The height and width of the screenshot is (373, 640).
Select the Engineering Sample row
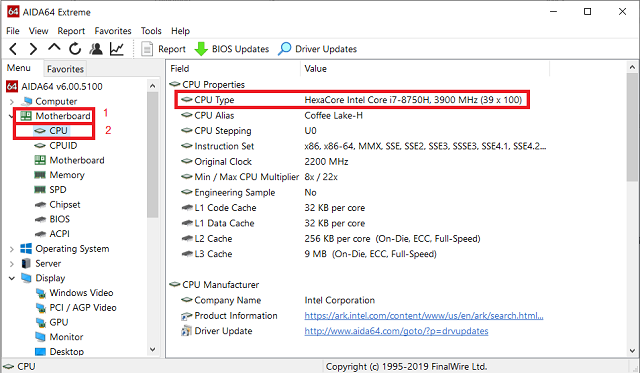click(249, 192)
